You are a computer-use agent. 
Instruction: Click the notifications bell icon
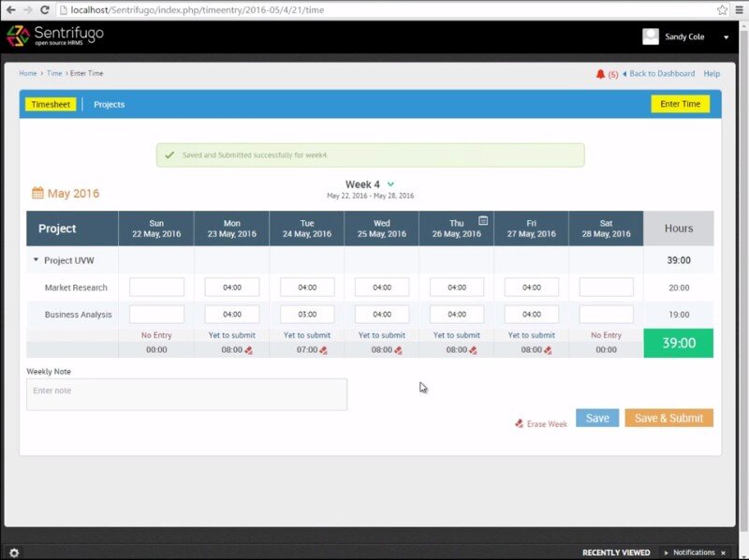600,74
